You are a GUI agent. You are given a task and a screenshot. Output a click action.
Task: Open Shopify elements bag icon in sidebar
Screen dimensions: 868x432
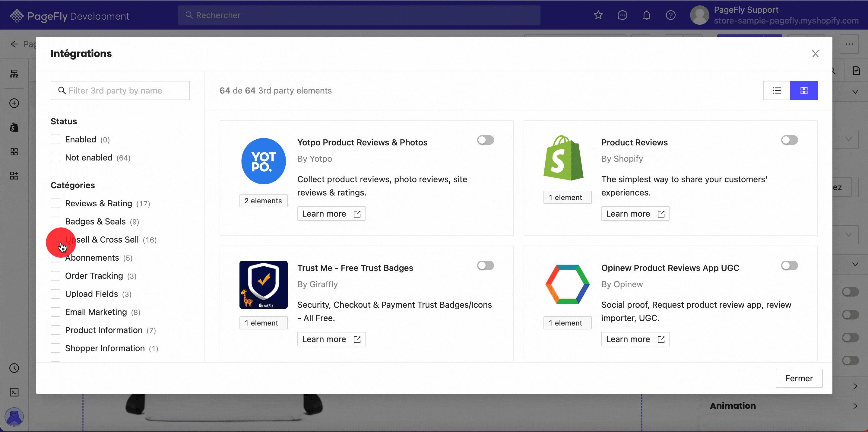point(14,127)
